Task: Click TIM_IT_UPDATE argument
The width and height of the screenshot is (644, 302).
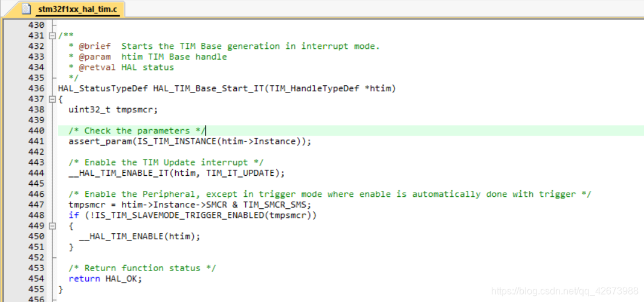Action: pos(240,173)
